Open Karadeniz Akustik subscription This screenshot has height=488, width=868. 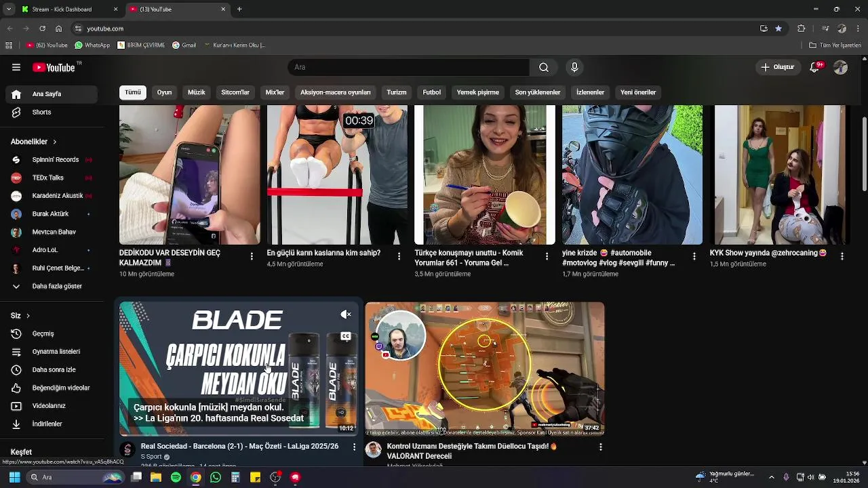53,196
